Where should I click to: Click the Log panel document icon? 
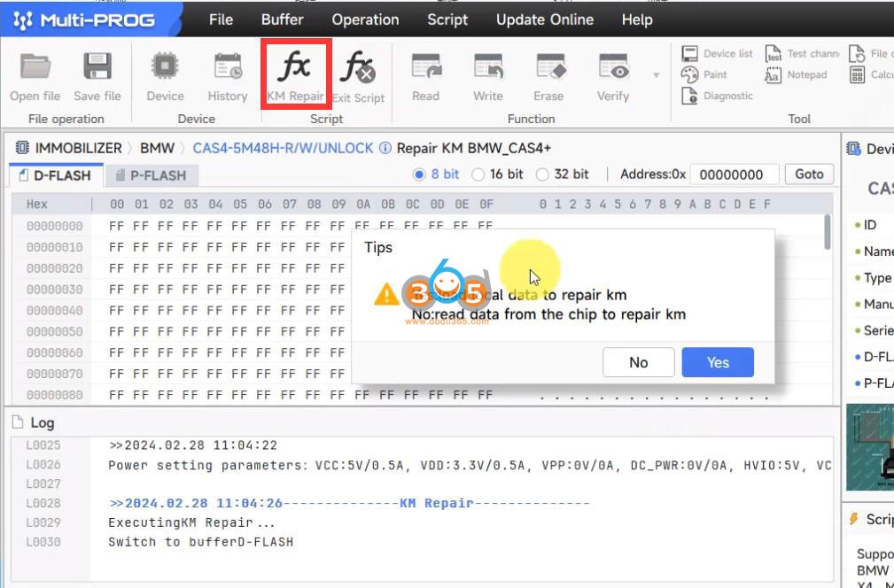[19, 422]
